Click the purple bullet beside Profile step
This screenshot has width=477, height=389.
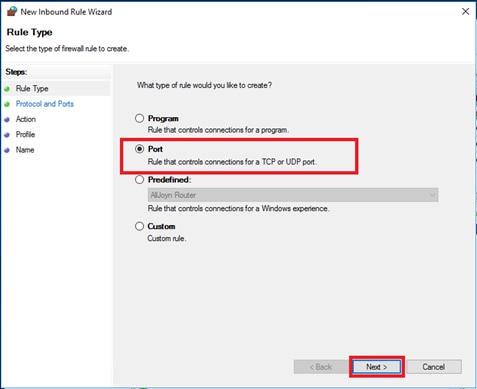(x=7, y=135)
